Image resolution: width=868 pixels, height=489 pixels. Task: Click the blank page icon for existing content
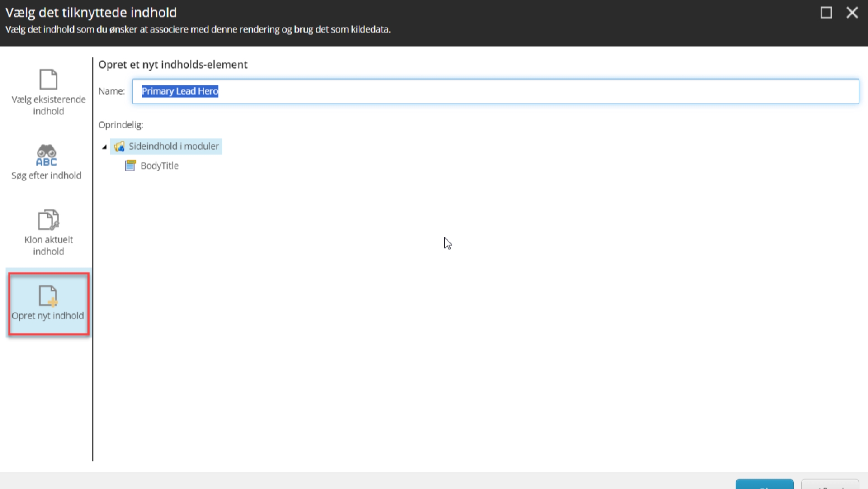coord(48,80)
